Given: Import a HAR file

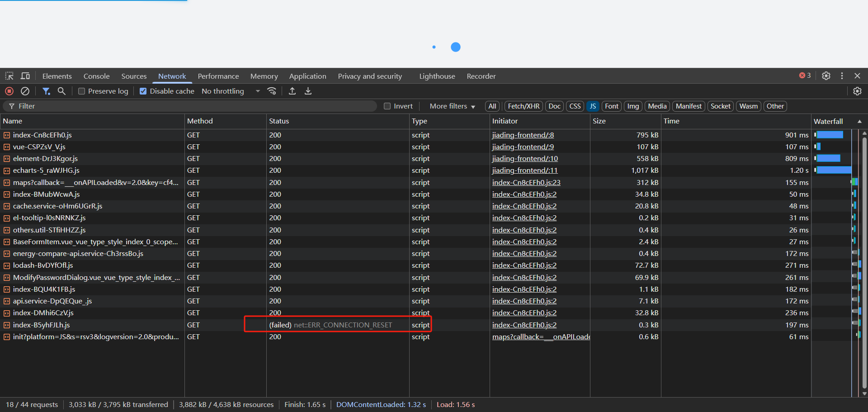Looking at the screenshot, I should coord(292,91).
